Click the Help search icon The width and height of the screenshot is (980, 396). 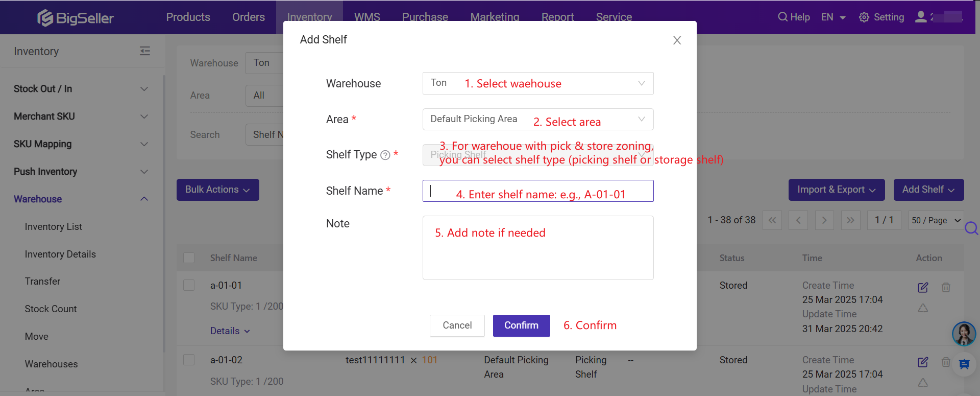pyautogui.click(x=782, y=17)
